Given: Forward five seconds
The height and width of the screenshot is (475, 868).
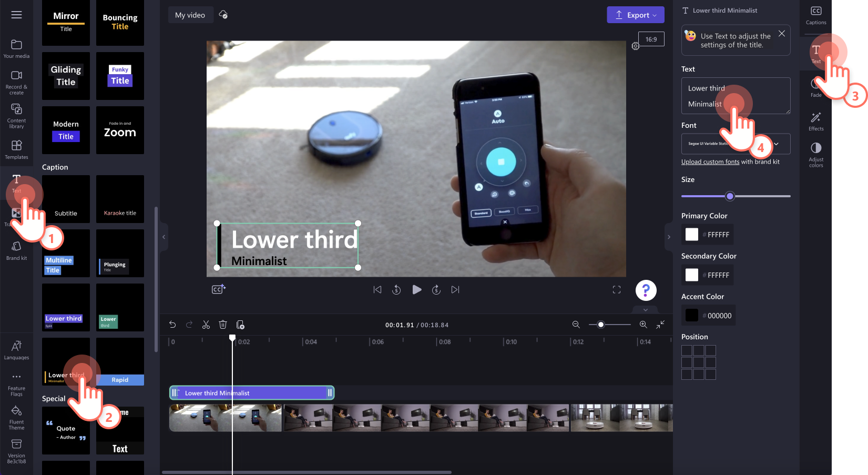Looking at the screenshot, I should point(436,289).
